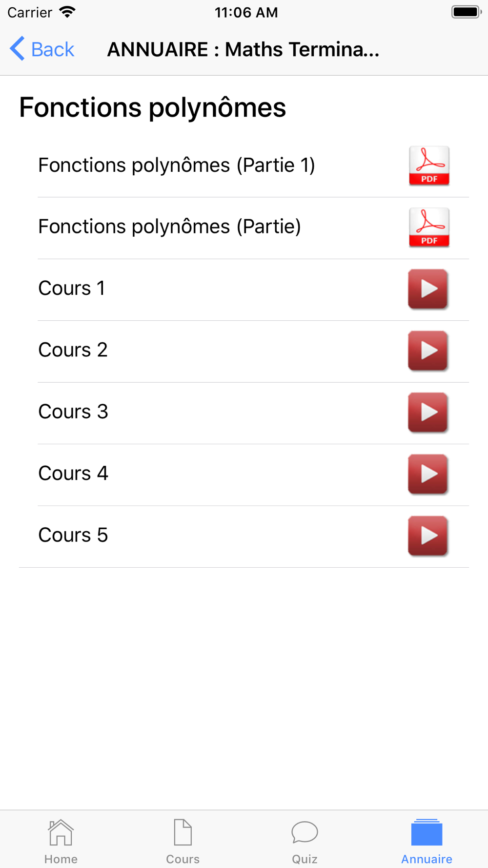Select the Annuaire tab
Screen dimensions: 488x868
coord(427,842)
